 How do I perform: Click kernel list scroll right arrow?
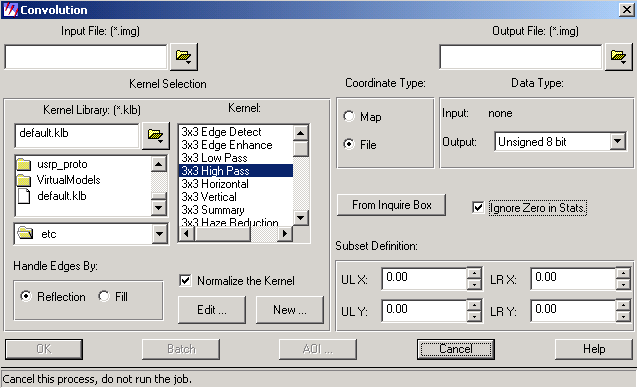click(285, 234)
